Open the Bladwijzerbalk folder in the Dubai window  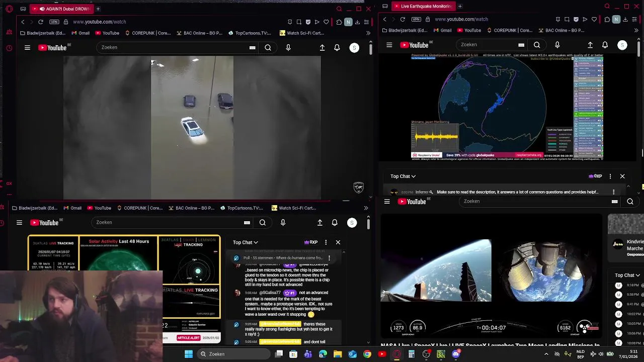[43, 33]
